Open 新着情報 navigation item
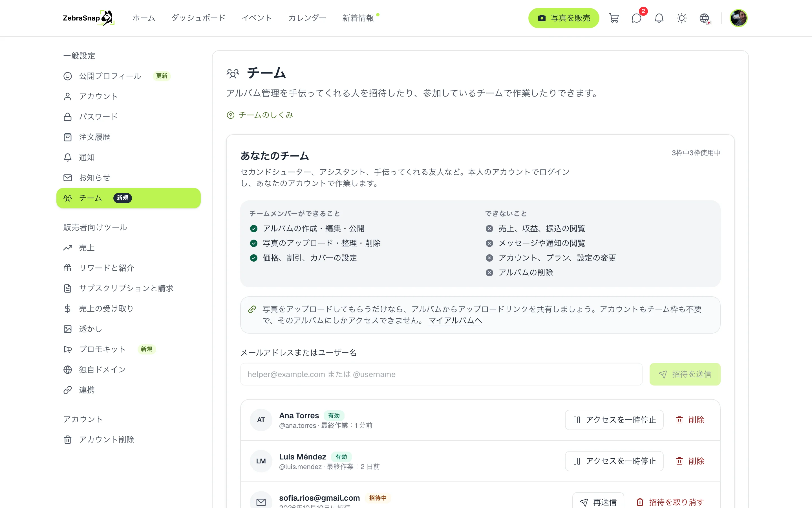Image resolution: width=812 pixels, height=508 pixels. [358, 18]
